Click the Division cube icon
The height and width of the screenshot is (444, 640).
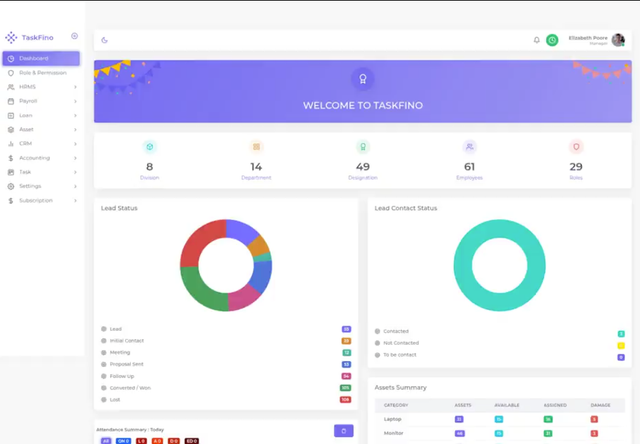tap(150, 147)
